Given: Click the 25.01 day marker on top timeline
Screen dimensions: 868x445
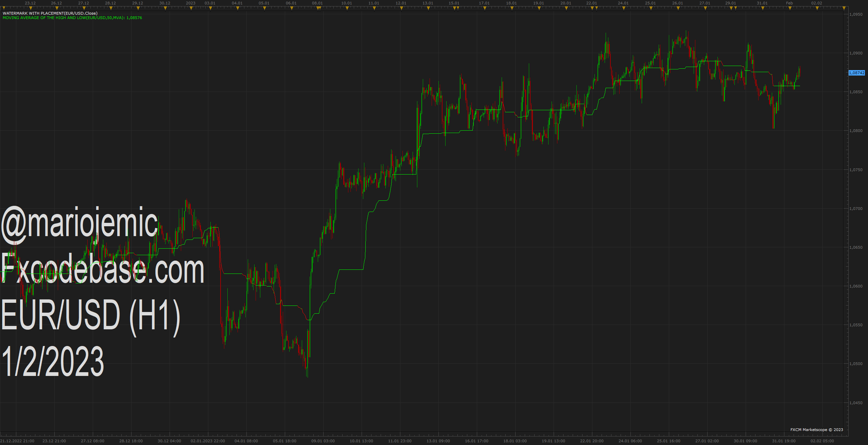Looking at the screenshot, I should coord(650,3).
